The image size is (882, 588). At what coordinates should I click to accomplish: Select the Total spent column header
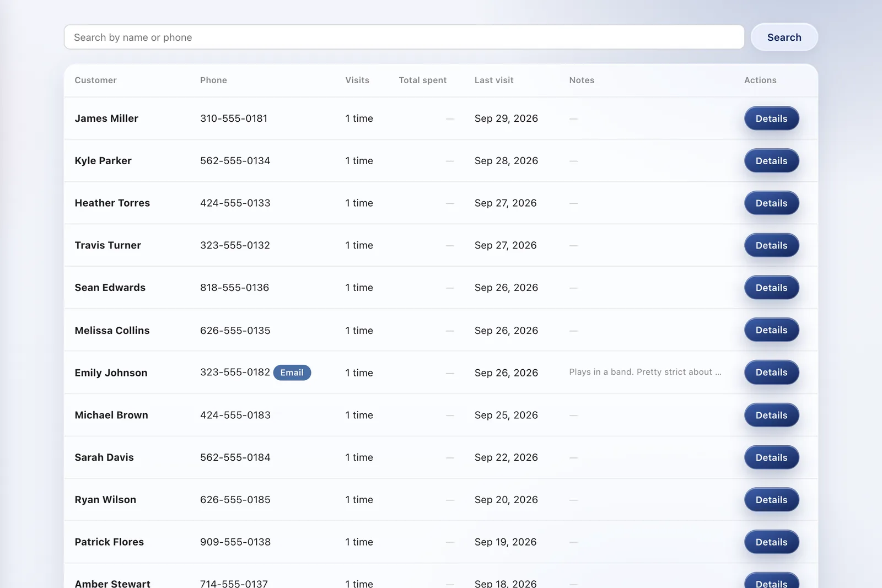coord(423,80)
